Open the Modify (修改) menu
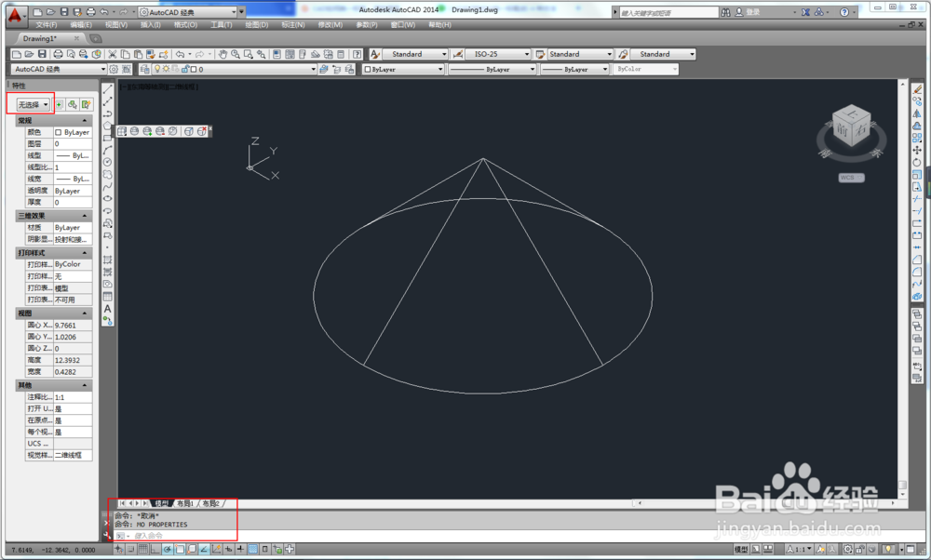Image resolution: width=931 pixels, height=560 pixels. pos(331,25)
